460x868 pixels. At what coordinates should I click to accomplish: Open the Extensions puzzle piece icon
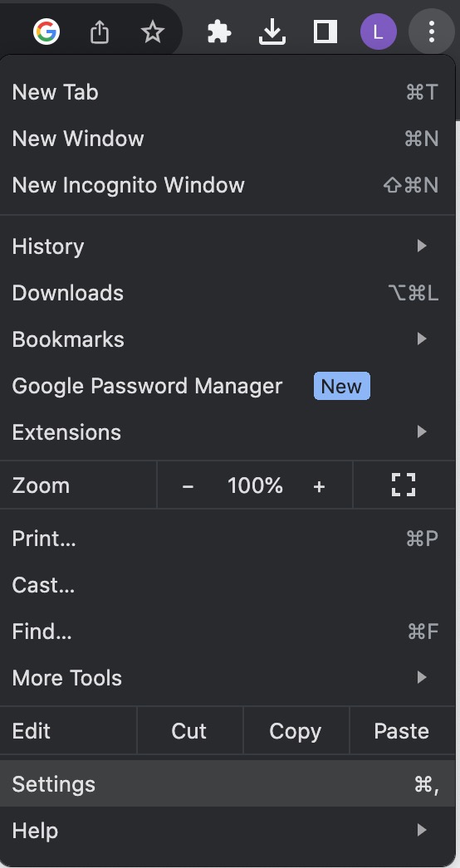pos(219,32)
